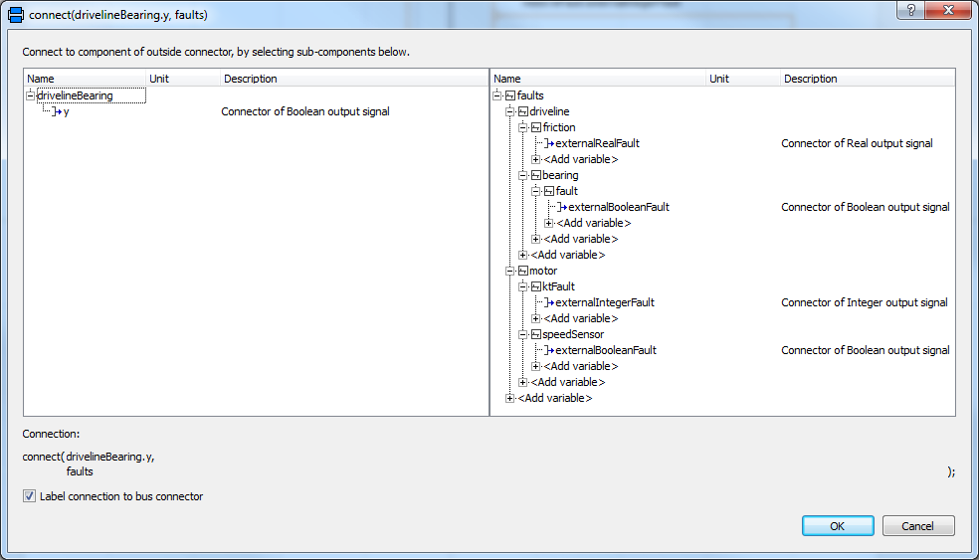Click the Cancel button

917,526
